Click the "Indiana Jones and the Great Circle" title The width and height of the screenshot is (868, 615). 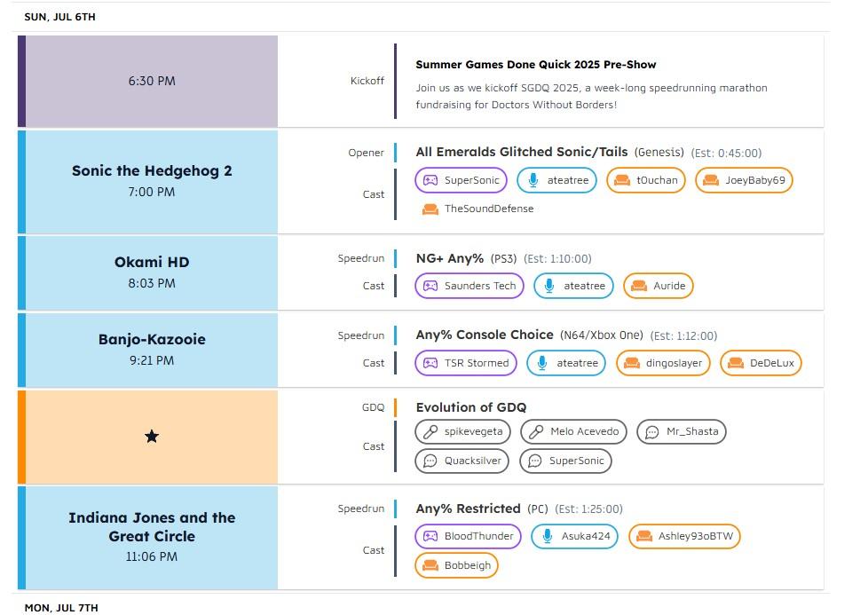tap(152, 527)
